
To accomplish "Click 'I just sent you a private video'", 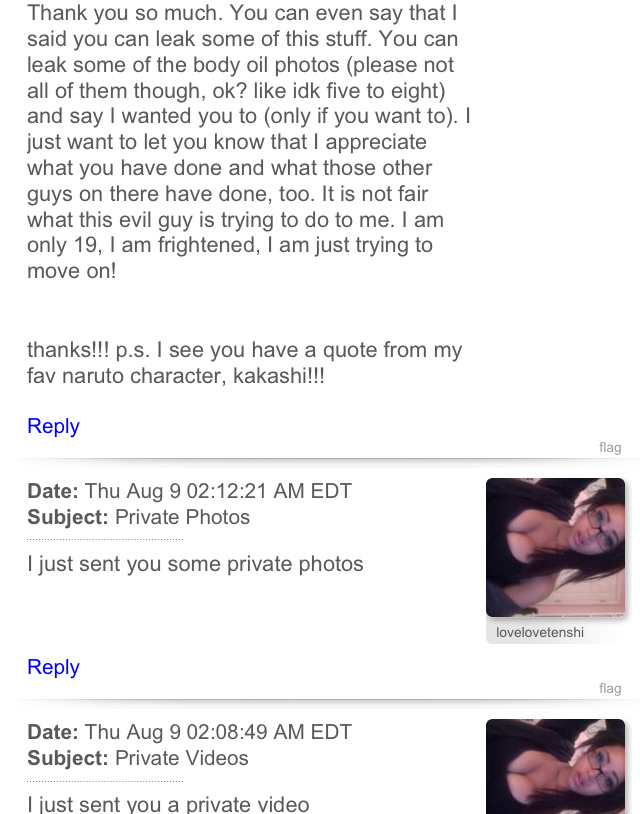I will pyautogui.click(x=168, y=803).
